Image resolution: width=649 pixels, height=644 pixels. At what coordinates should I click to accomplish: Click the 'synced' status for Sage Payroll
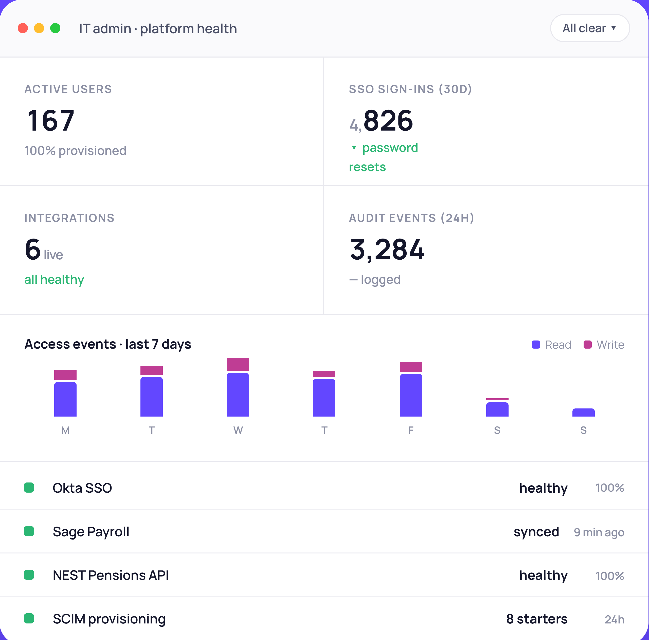(x=536, y=532)
